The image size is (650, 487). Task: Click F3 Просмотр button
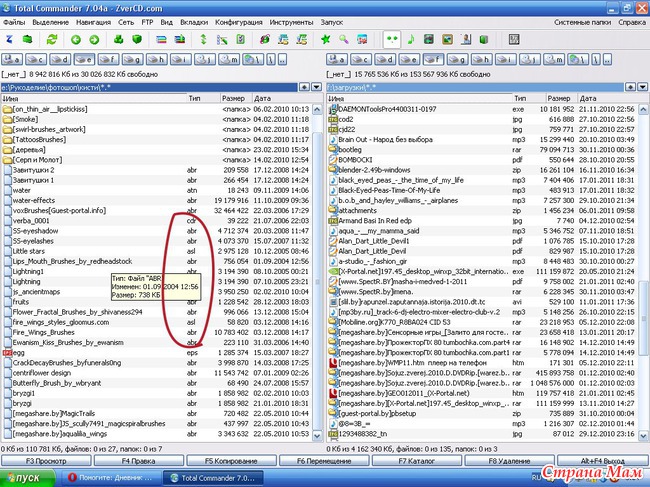pyautogui.click(x=46, y=461)
